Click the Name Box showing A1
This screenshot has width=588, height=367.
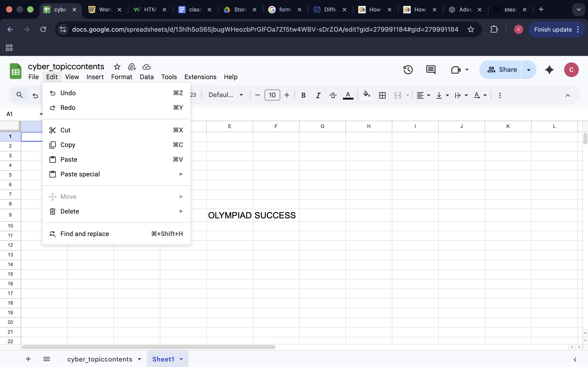(x=10, y=114)
